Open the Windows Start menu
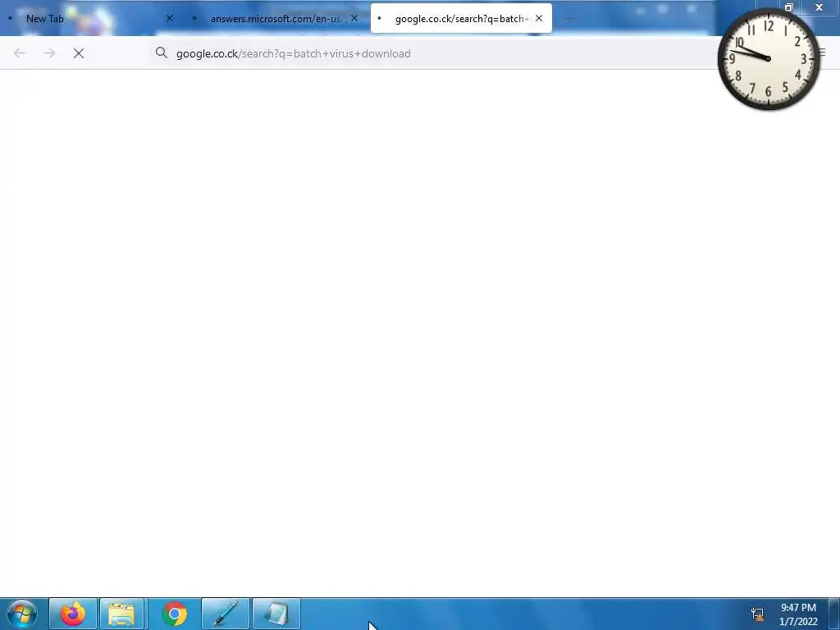Viewport: 840px width, 630px height. pyautogui.click(x=21, y=614)
